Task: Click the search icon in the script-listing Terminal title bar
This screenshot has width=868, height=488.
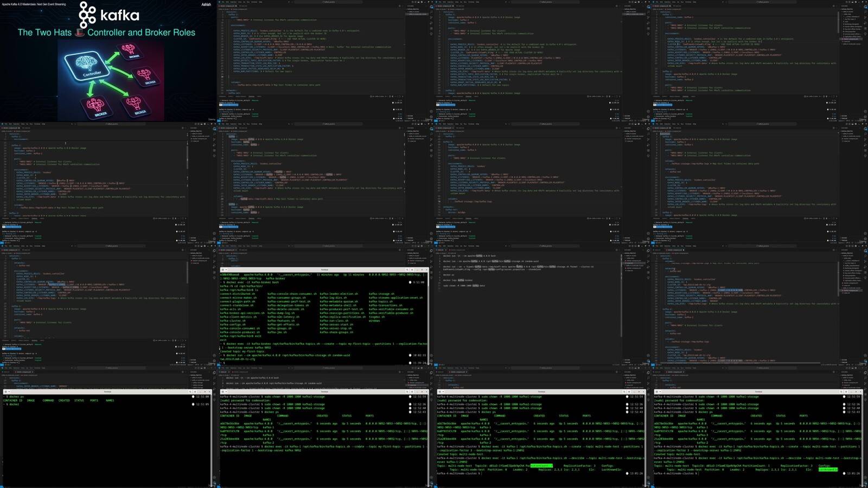Action: [407, 269]
